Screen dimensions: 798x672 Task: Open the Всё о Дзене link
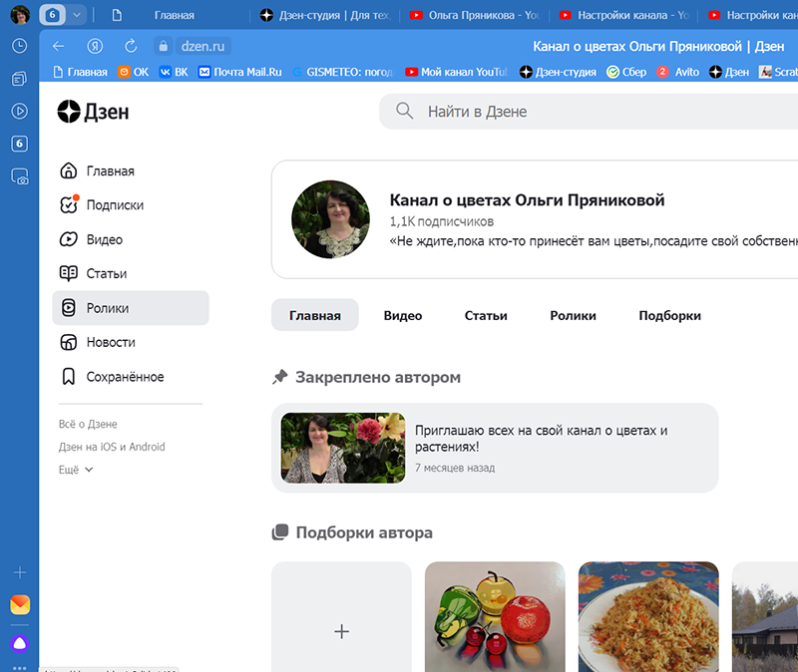90,424
